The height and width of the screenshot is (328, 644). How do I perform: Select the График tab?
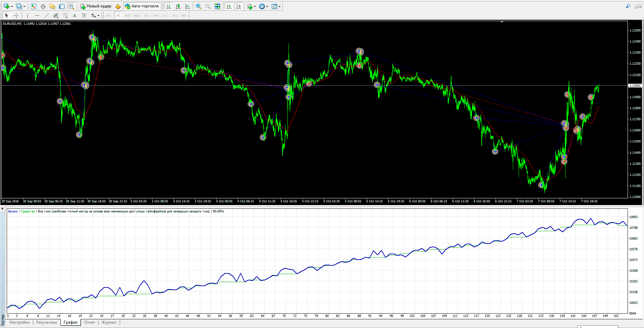point(71,322)
